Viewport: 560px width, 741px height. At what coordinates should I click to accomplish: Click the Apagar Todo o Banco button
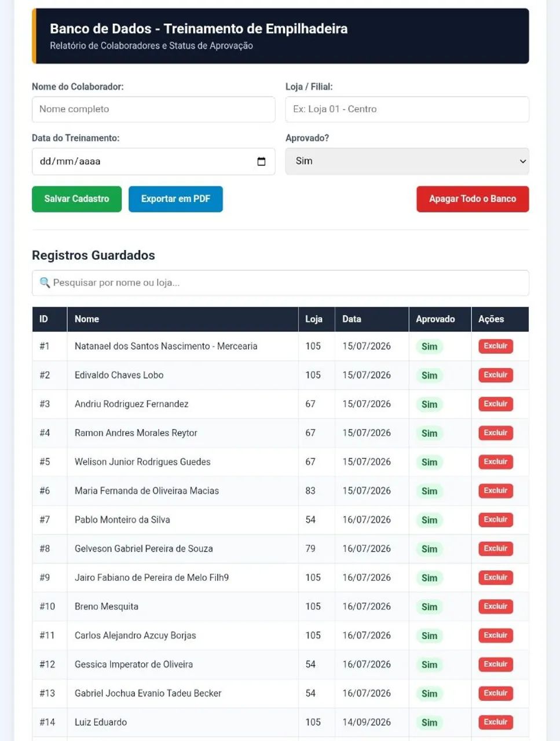(x=473, y=199)
